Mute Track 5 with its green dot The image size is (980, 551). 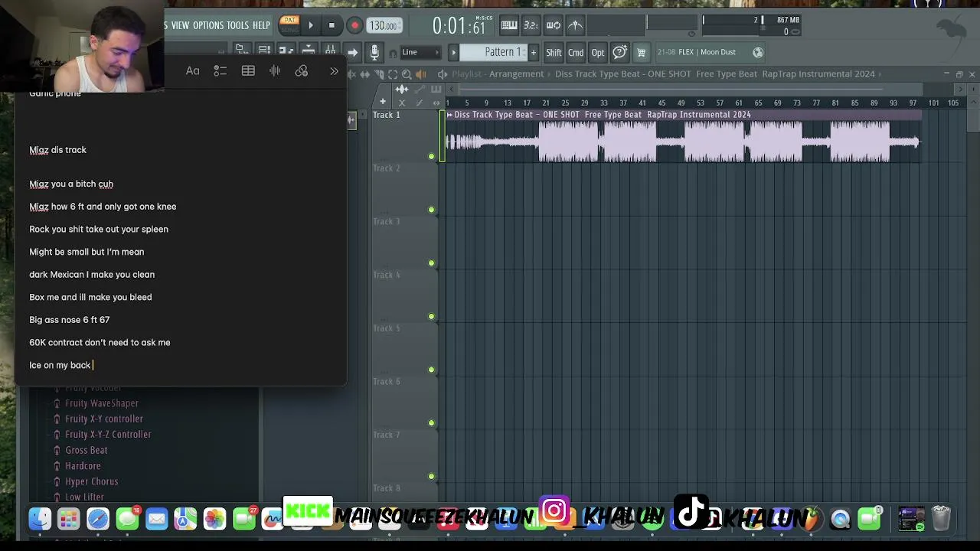click(431, 370)
